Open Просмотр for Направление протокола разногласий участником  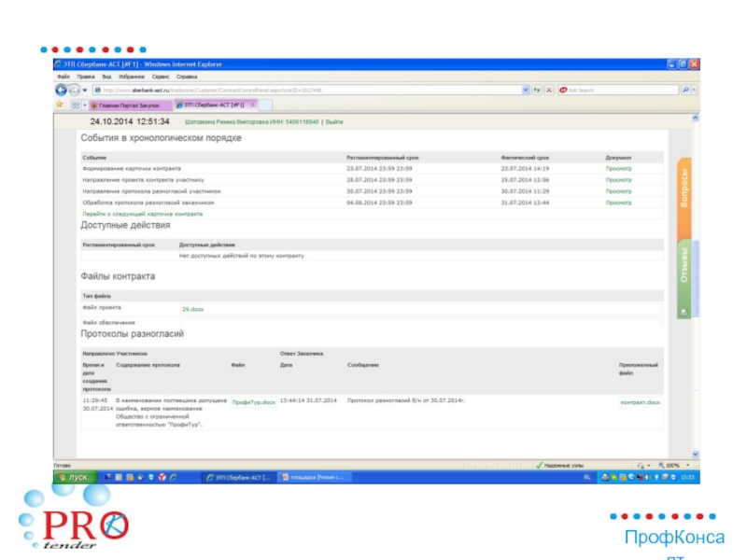(x=618, y=191)
